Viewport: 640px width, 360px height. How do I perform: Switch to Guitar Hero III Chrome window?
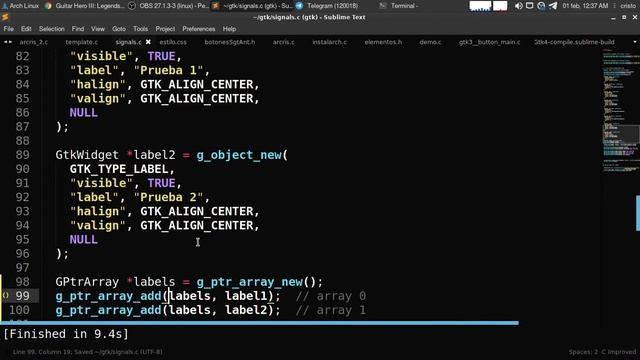[x=84, y=6]
